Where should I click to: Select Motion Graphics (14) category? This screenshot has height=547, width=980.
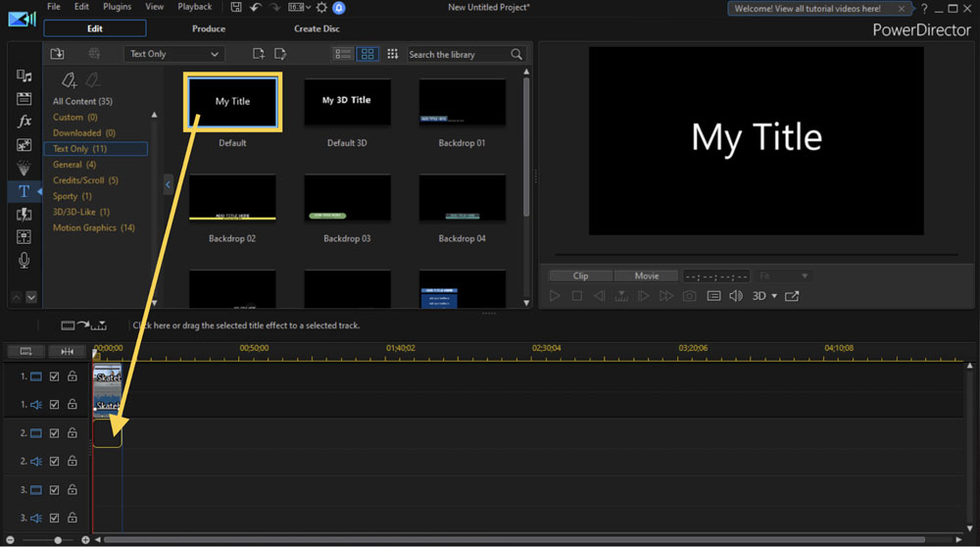[94, 228]
